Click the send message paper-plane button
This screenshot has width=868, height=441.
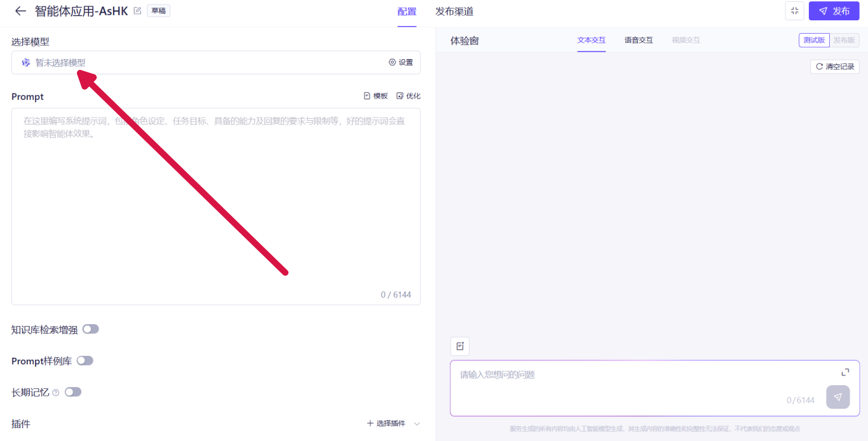838,397
